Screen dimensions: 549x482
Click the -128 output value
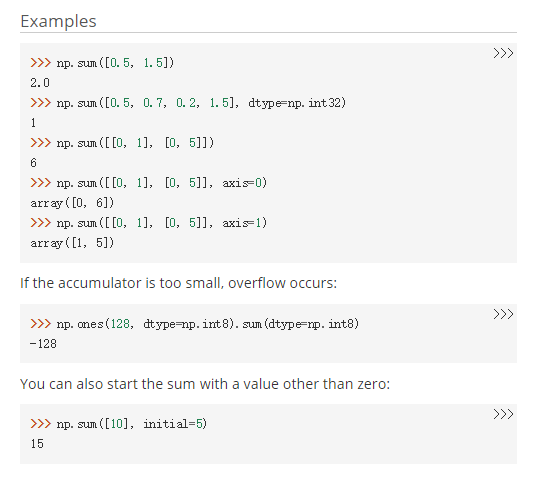43,344
